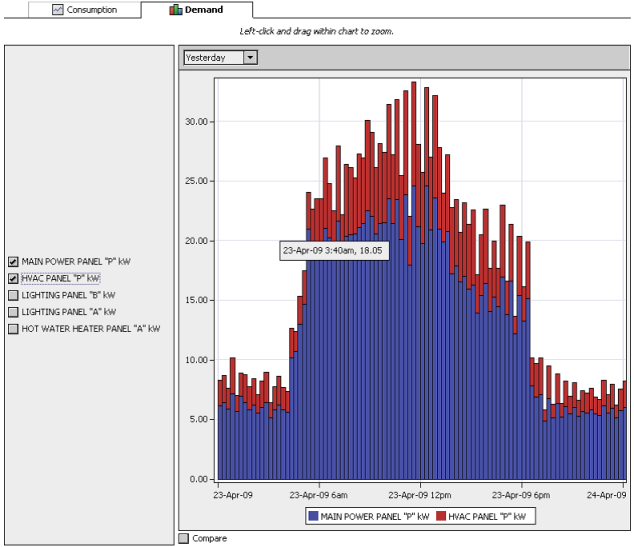634x547 pixels.
Task: Click the 23-Apr-09 12pm axis label
Action: coord(420,495)
